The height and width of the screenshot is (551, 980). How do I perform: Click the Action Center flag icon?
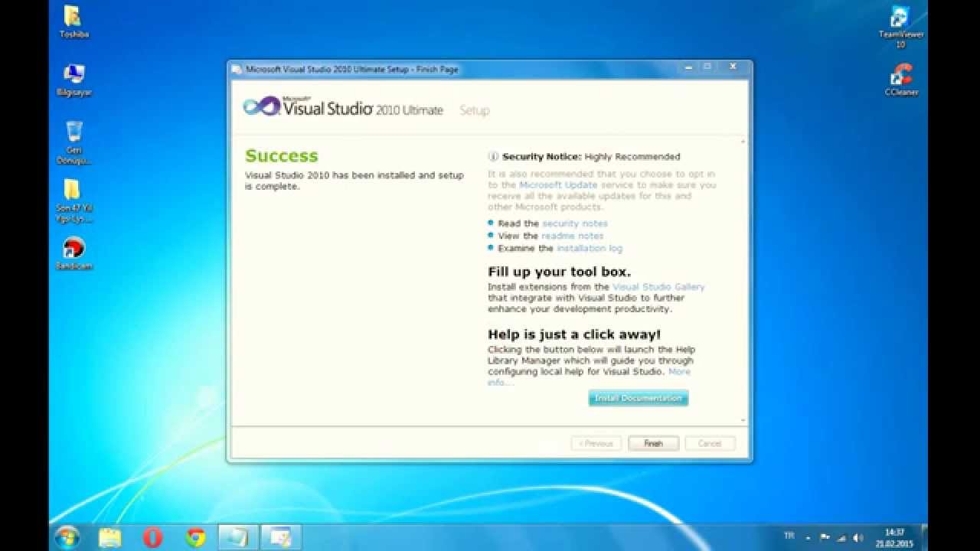(x=825, y=538)
